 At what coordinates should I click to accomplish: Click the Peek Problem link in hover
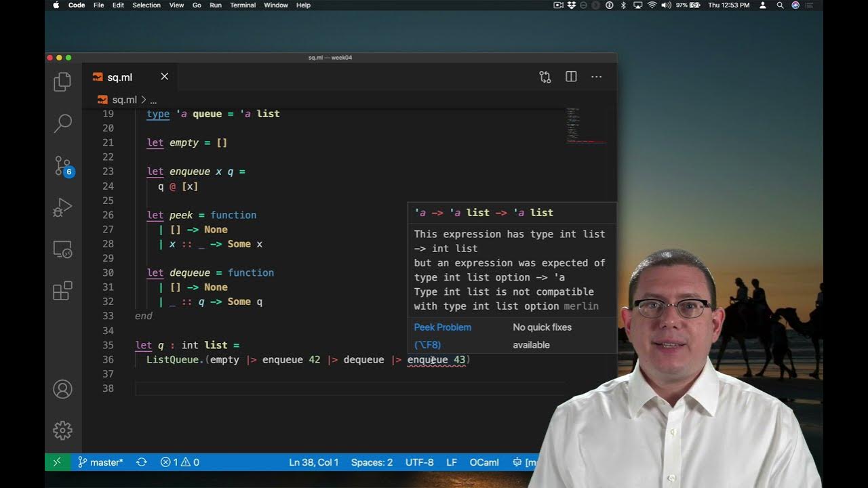443,327
